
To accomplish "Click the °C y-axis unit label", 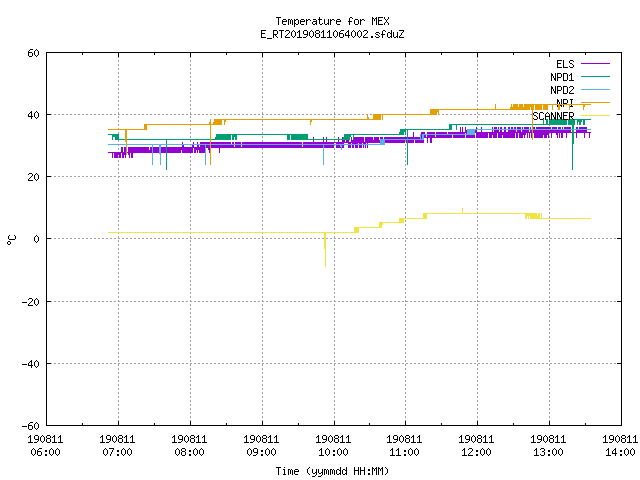I will coord(11,240).
